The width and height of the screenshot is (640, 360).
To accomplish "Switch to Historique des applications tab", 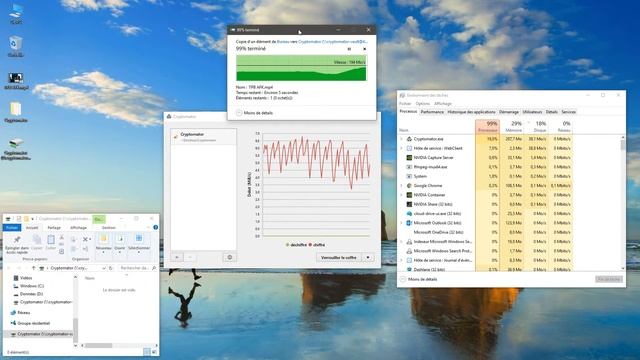I will 471,112.
